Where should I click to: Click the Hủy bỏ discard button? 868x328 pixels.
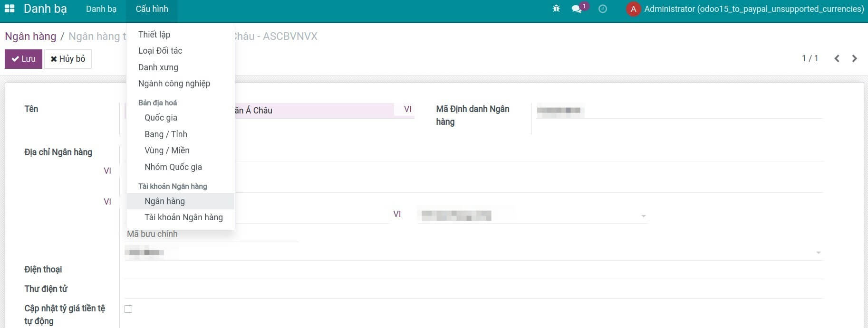tap(68, 59)
